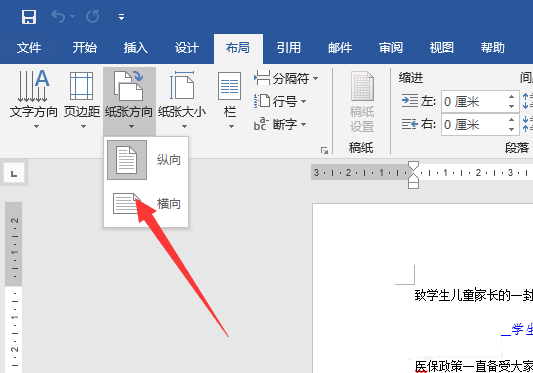Switch to the 审阅 ribbon tab
The width and height of the screenshot is (533, 373).
[391, 48]
